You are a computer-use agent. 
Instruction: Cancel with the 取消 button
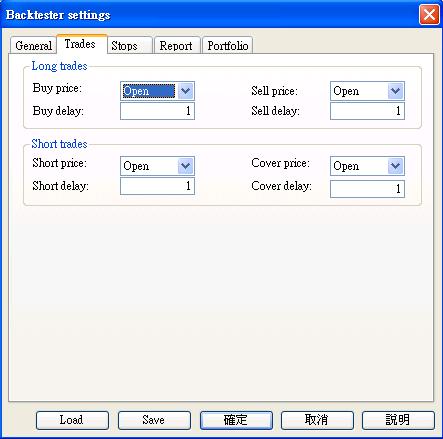click(x=317, y=420)
